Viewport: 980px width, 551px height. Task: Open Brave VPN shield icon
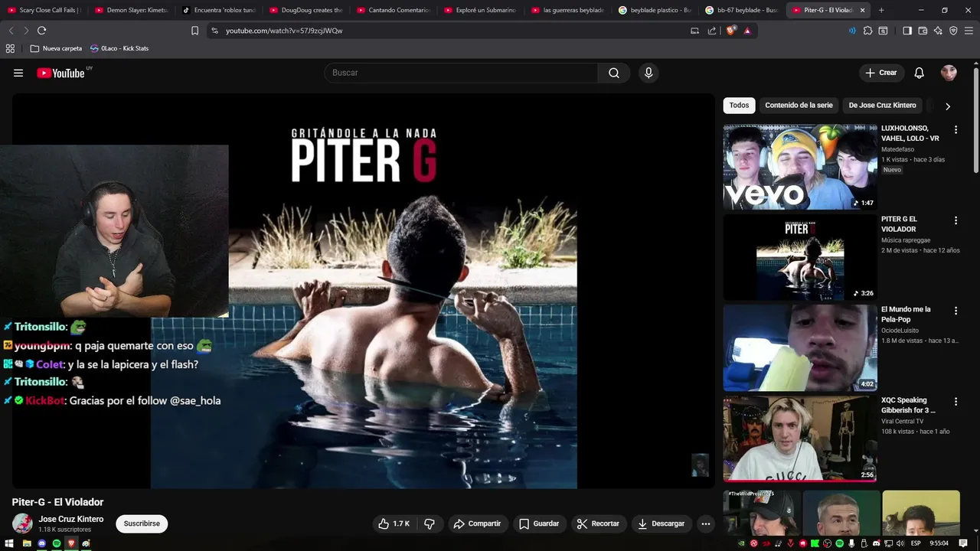[x=953, y=31]
